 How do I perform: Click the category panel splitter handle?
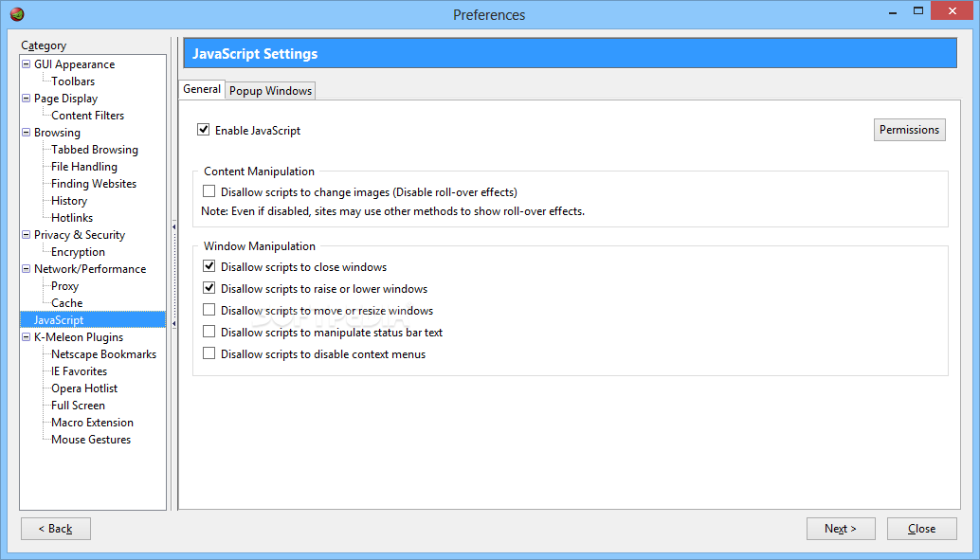(173, 275)
